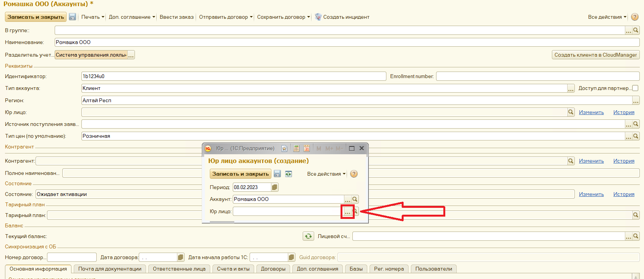Open help in Юр лицо аккаунтов dialog
644x279 pixels.
pos(354,174)
